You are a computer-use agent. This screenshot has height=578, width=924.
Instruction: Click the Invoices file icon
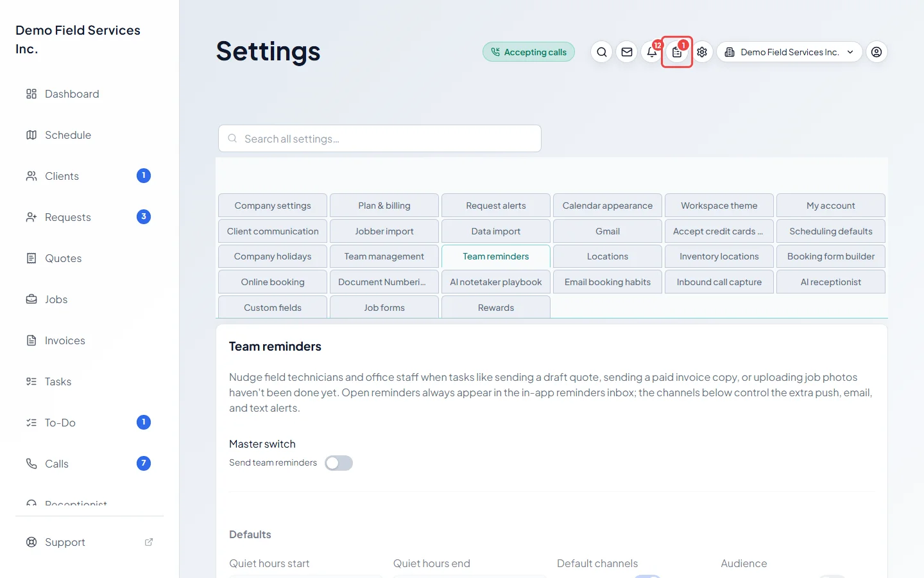coord(31,340)
